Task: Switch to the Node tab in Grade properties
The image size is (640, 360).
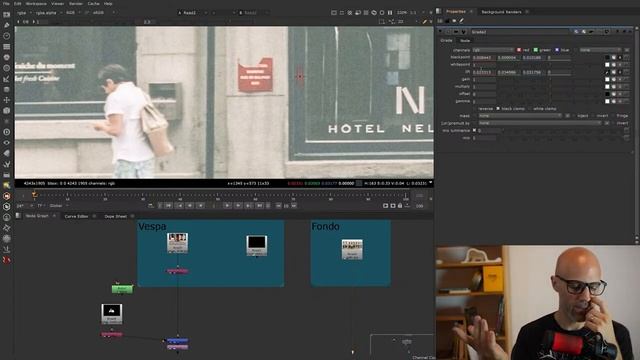Action: point(465,40)
